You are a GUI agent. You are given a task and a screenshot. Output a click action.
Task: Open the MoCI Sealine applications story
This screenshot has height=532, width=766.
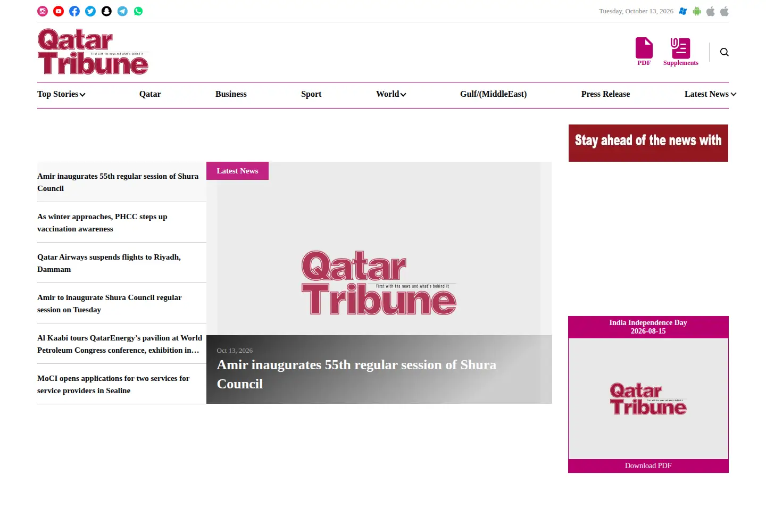coord(113,385)
